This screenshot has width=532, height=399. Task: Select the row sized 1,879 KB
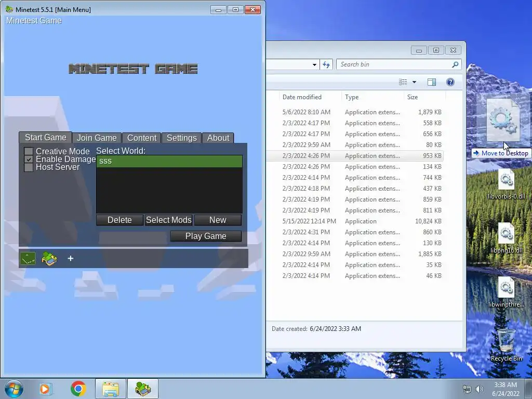(354, 112)
